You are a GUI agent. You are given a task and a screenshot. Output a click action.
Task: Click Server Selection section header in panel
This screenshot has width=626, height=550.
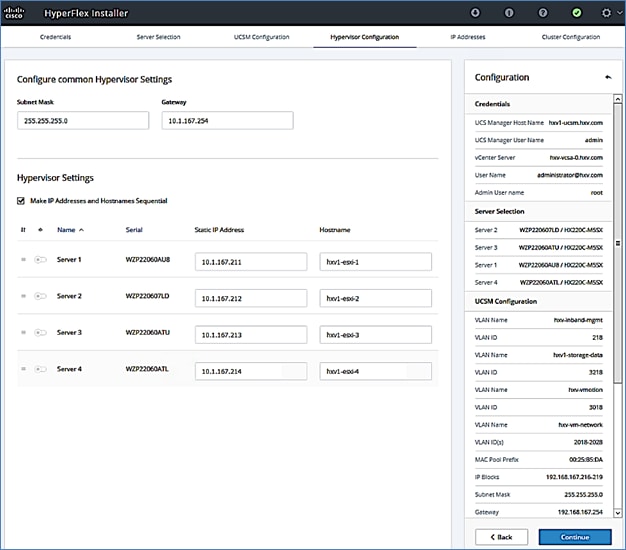pyautogui.click(x=499, y=211)
